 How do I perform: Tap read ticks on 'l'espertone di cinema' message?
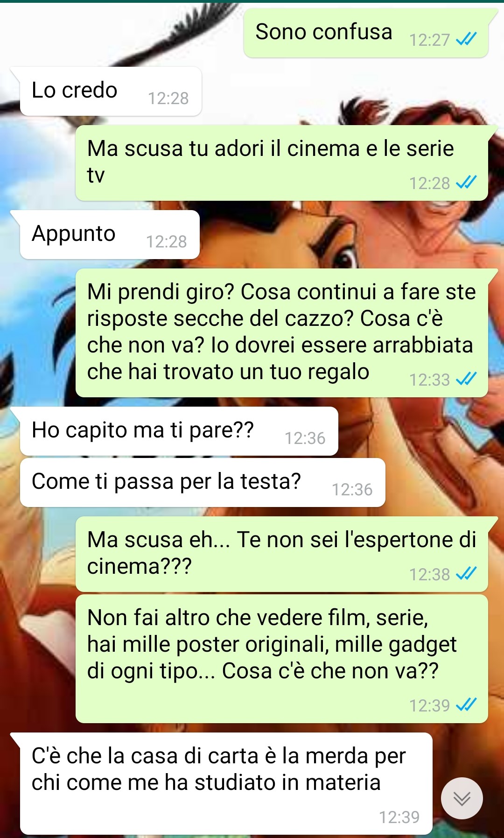click(x=466, y=573)
